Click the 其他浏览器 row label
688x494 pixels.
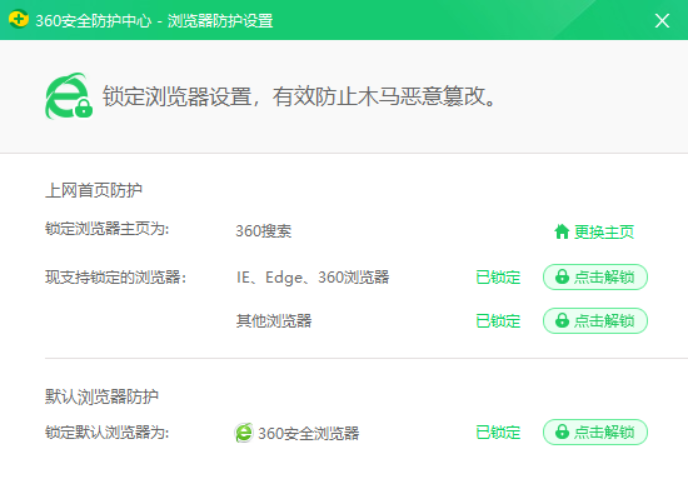[x=274, y=321]
